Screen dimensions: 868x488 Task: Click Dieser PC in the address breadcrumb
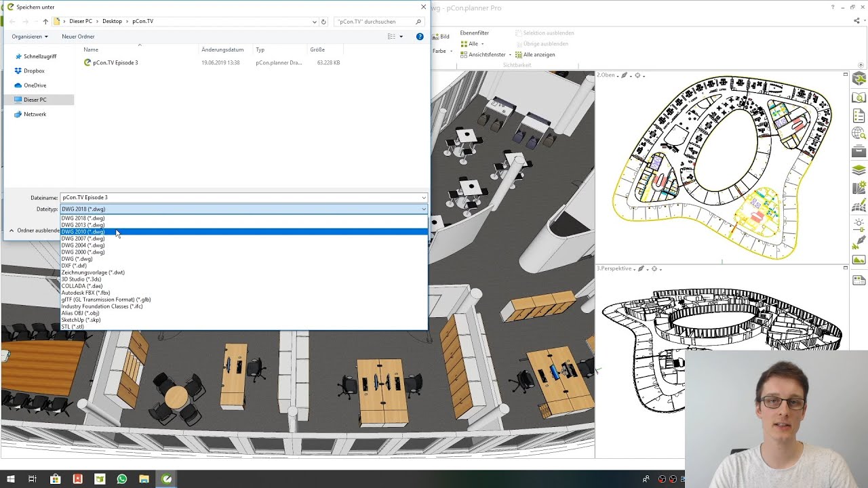81,21
